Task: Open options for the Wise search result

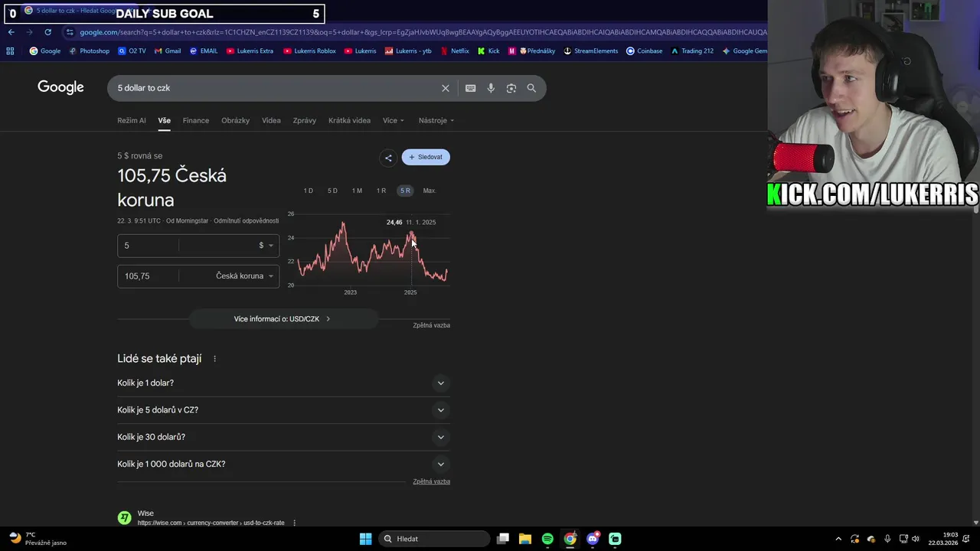Action: pos(294,523)
